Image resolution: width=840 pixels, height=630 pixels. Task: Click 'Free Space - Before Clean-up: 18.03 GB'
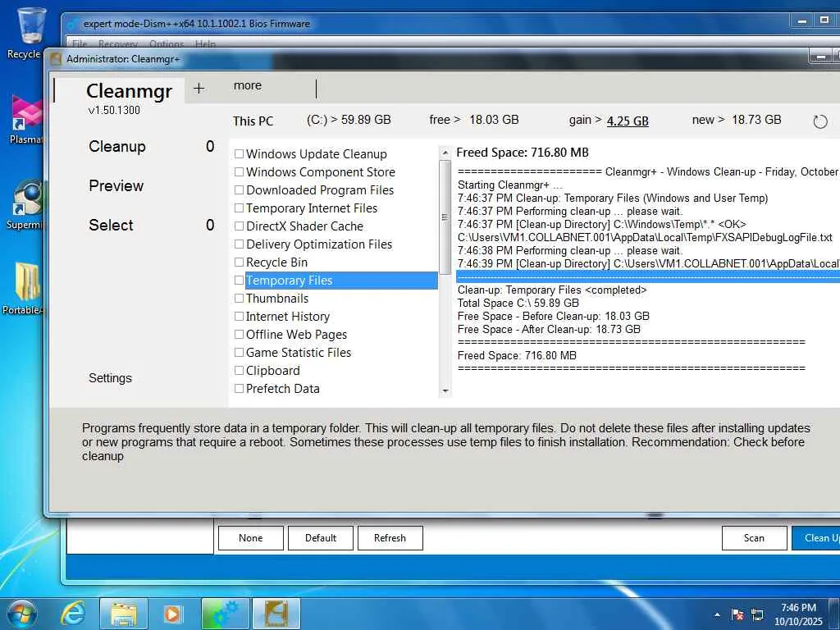point(554,316)
